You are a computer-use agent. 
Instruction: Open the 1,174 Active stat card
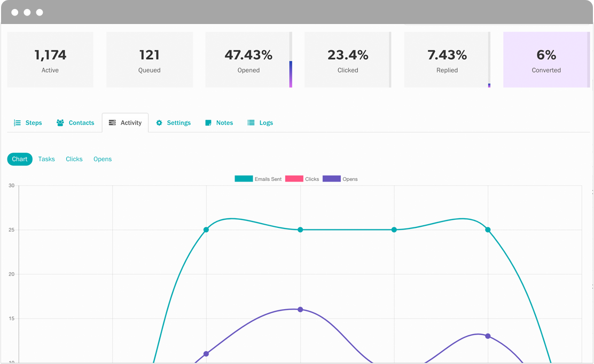pyautogui.click(x=50, y=60)
